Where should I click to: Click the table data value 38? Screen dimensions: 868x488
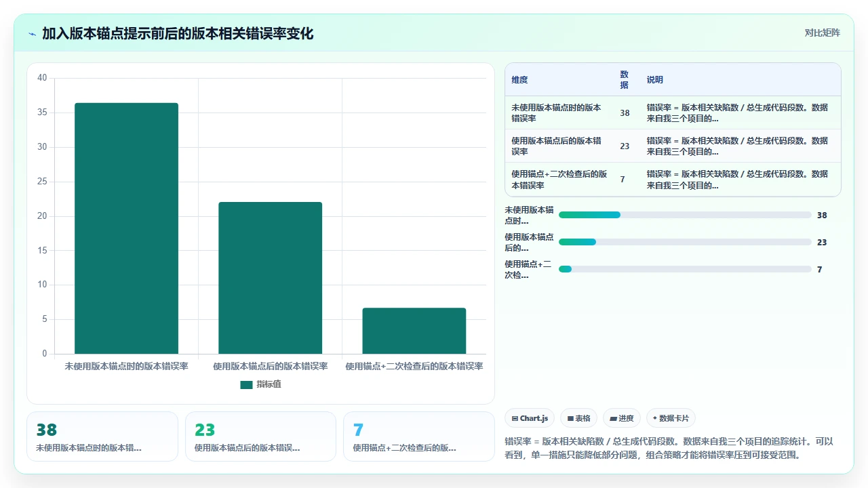click(x=625, y=113)
